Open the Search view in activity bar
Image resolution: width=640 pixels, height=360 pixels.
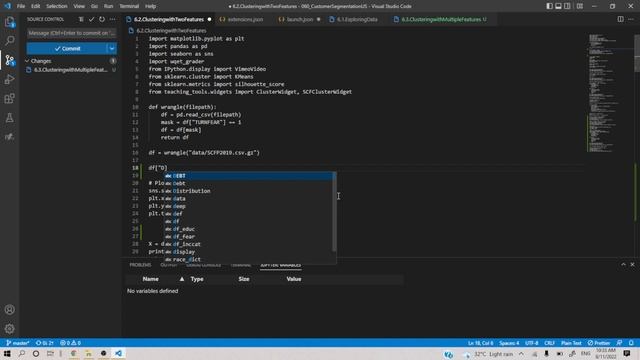[x=9, y=40]
